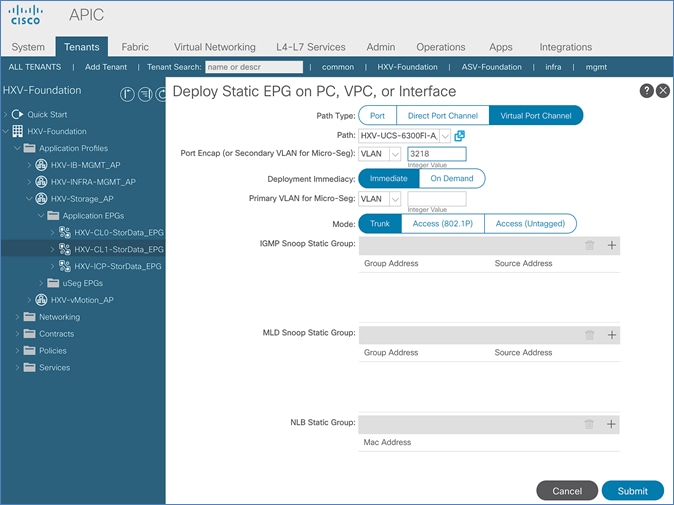The image size is (674, 505).
Task: Click the Quick Start icon in navigation tree
Action: click(18, 114)
